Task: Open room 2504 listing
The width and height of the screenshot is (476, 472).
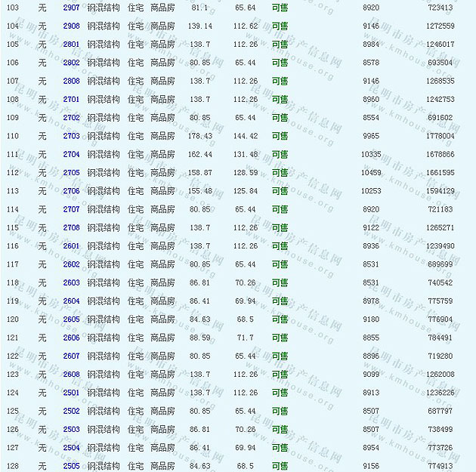Action: click(x=71, y=448)
